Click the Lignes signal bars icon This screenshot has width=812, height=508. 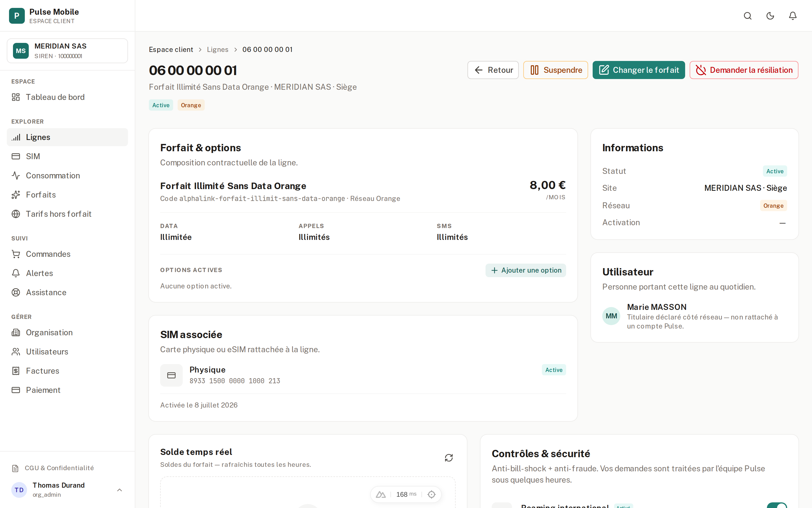[x=16, y=137]
